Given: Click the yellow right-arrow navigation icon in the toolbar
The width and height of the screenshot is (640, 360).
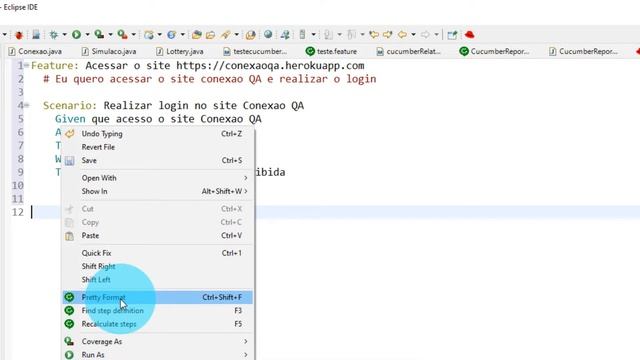Looking at the screenshot, I should point(388,35).
